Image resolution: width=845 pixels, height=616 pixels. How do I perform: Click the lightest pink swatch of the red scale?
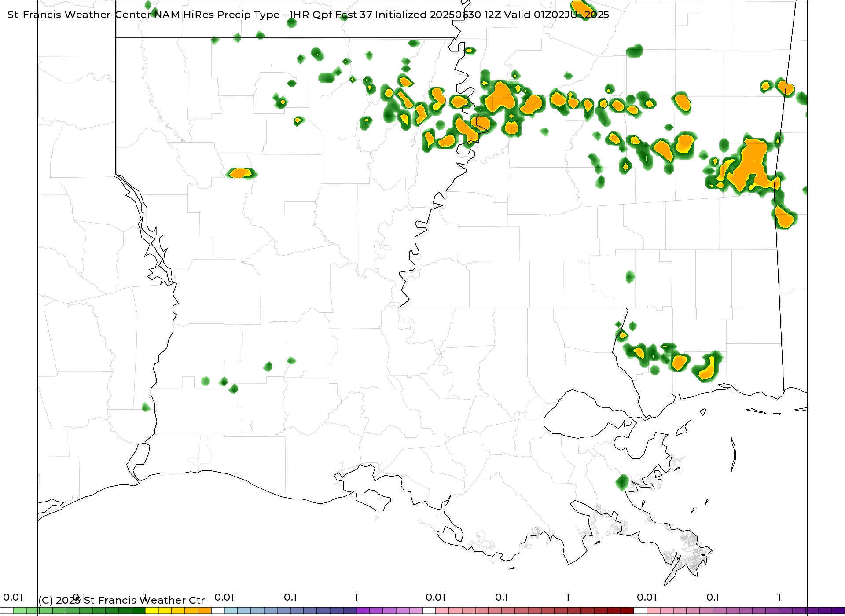442,611
